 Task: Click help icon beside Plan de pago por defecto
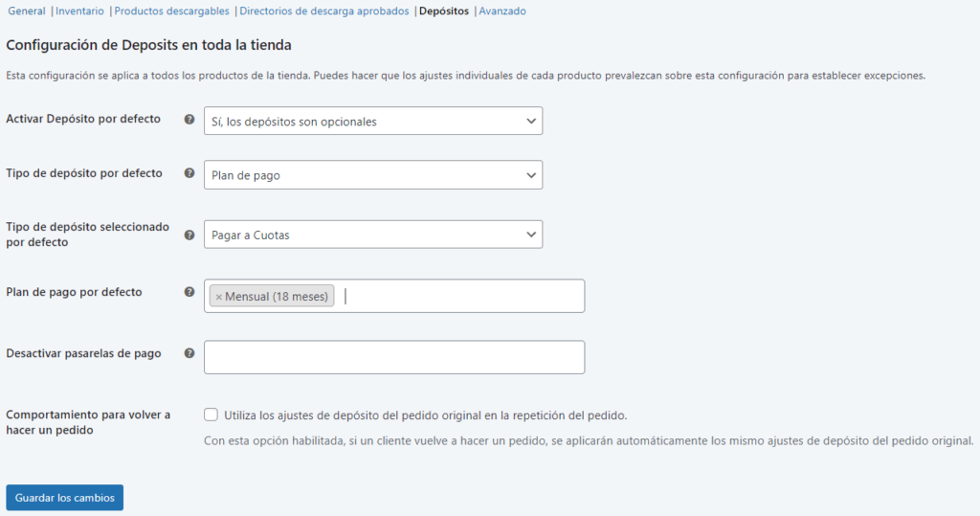coord(189,292)
